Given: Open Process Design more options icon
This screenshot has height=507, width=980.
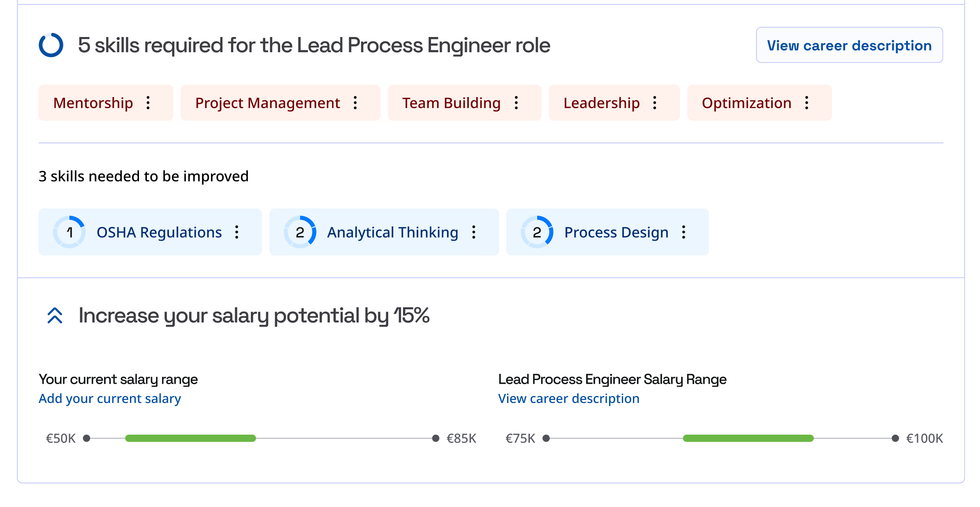Looking at the screenshot, I should point(683,232).
